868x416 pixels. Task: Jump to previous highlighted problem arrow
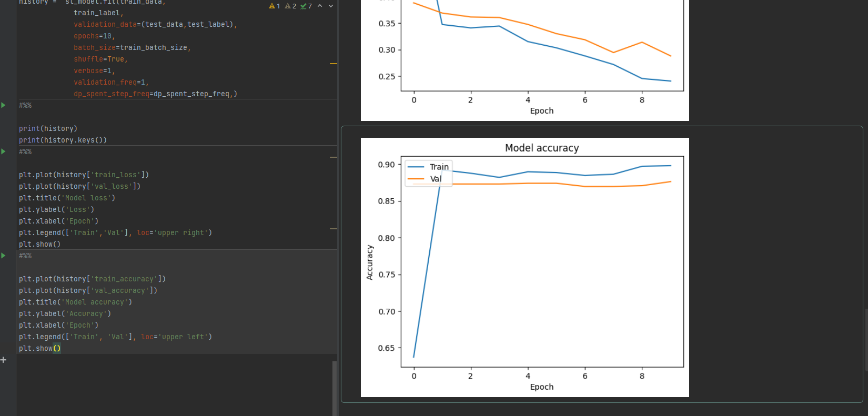[x=320, y=6]
